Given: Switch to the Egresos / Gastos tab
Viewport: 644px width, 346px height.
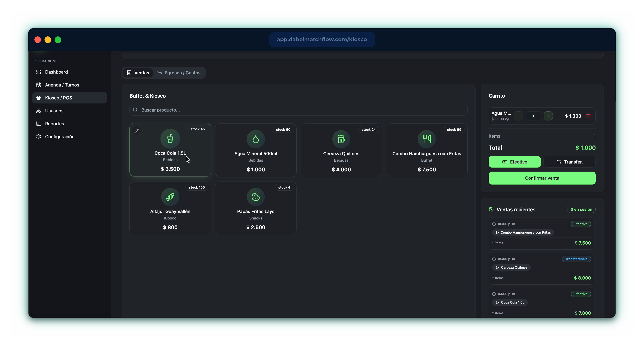Looking at the screenshot, I should [179, 73].
